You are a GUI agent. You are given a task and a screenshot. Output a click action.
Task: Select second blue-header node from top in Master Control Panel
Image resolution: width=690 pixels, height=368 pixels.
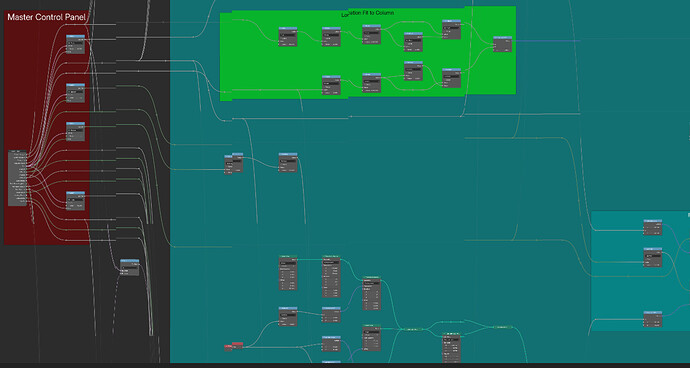(75, 93)
